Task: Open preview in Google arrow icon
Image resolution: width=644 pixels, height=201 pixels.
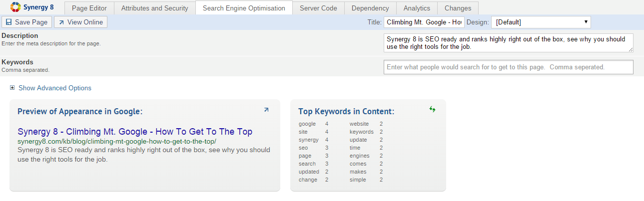Action: (266, 110)
